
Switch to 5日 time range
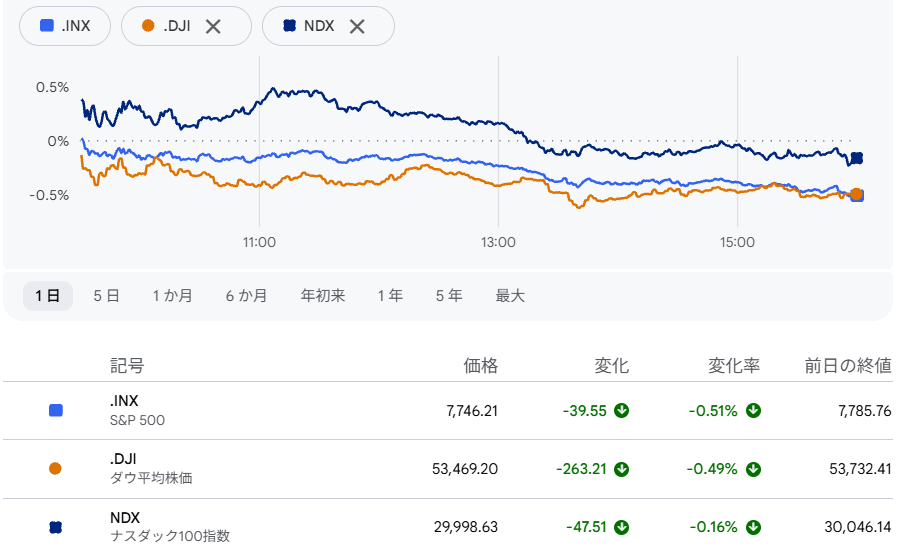(x=106, y=296)
